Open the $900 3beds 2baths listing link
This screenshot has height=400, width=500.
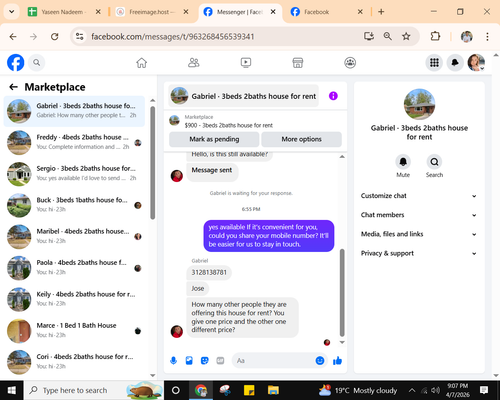click(x=229, y=125)
